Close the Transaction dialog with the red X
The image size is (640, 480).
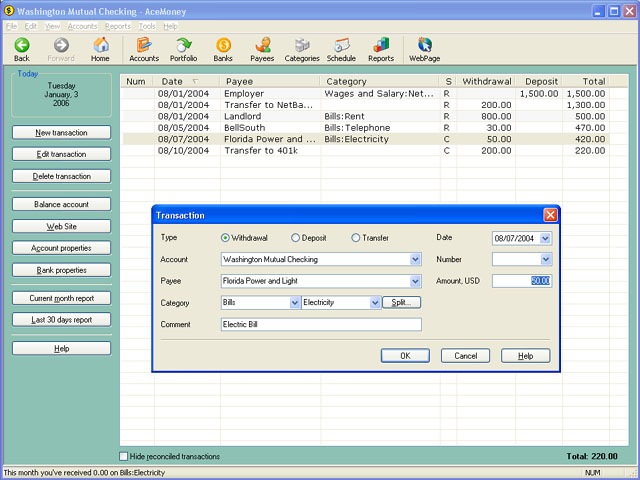click(550, 215)
